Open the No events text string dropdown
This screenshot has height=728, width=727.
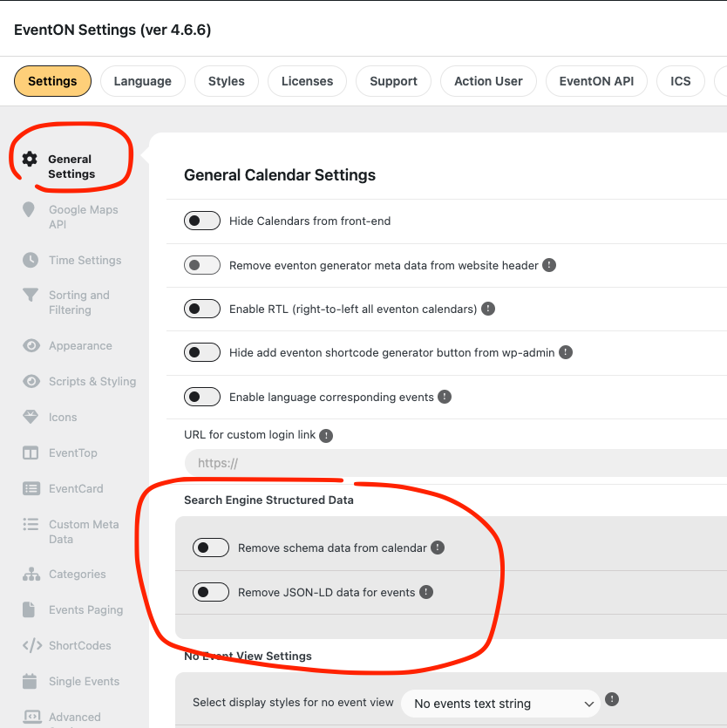pyautogui.click(x=500, y=704)
